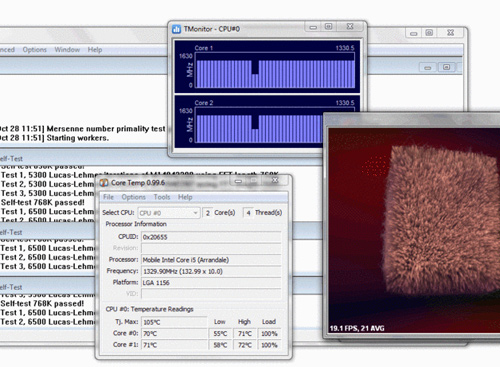Viewport: 500px width, 367px height.
Task: Open the Options menu in Core Temp
Action: (x=133, y=197)
